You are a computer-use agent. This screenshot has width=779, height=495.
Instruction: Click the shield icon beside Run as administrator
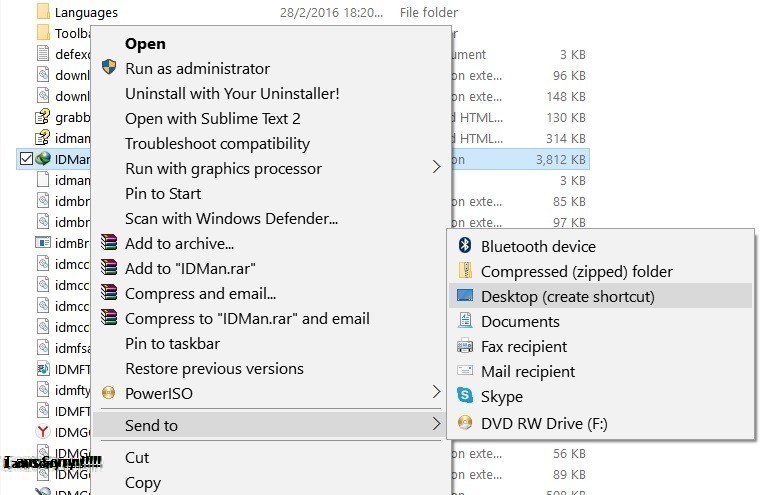tap(109, 68)
